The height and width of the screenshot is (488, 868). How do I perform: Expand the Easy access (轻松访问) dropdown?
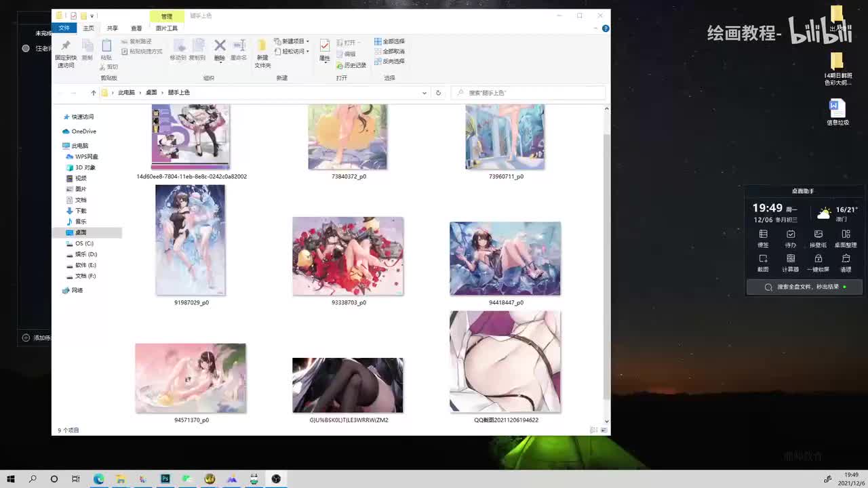(x=292, y=52)
